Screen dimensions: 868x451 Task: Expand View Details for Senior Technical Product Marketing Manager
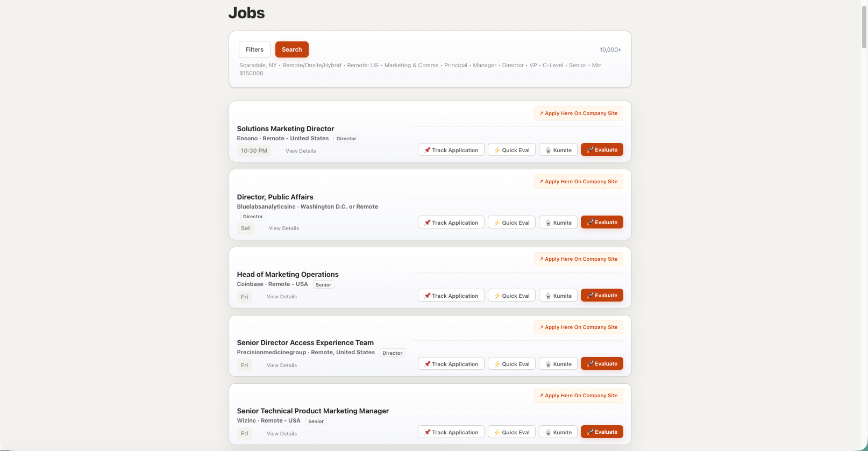pos(281,433)
